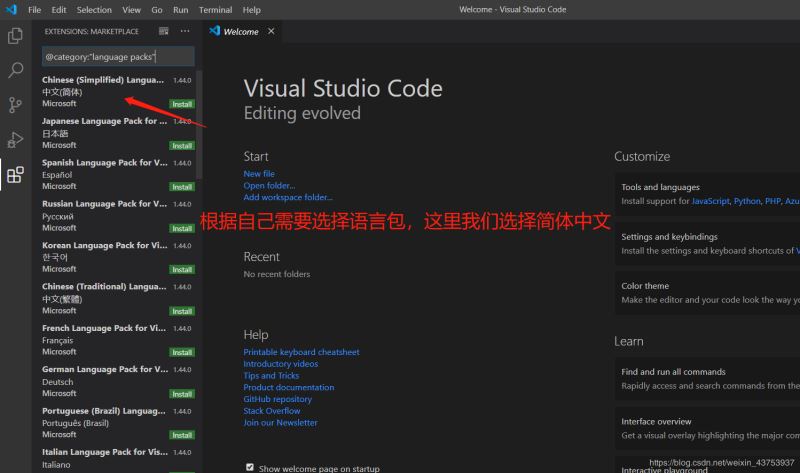Click Join our Newsletter link
This screenshot has width=800, height=473.
(x=280, y=422)
